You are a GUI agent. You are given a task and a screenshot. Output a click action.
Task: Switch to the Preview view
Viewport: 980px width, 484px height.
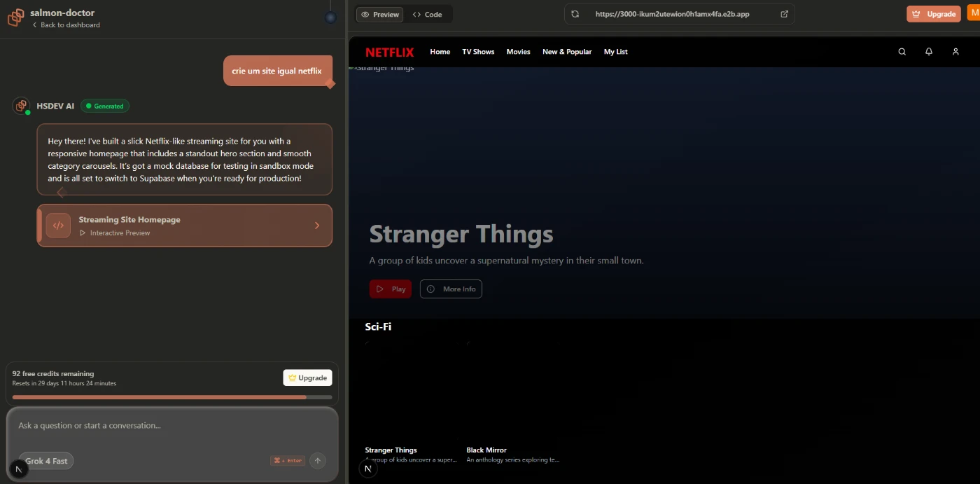(379, 14)
